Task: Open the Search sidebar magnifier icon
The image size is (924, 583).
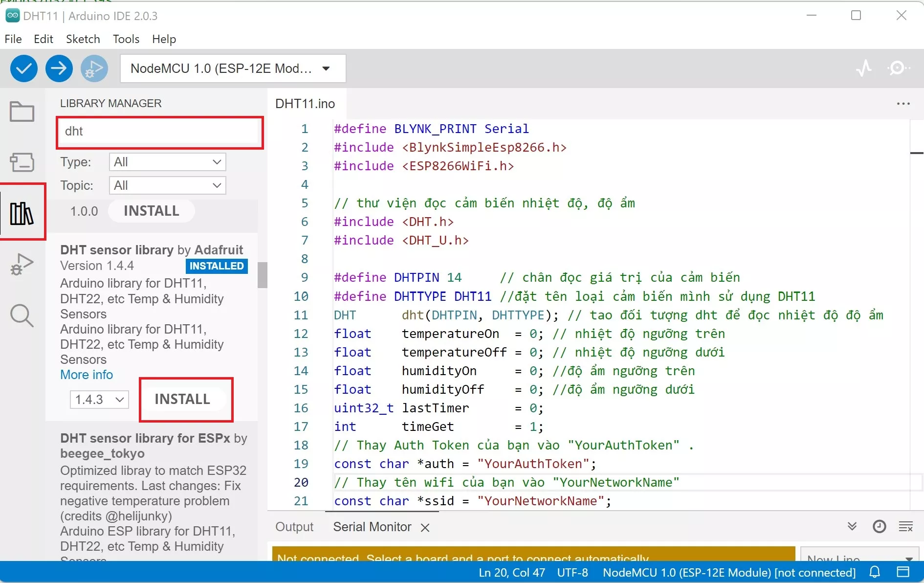Action: [x=22, y=315]
